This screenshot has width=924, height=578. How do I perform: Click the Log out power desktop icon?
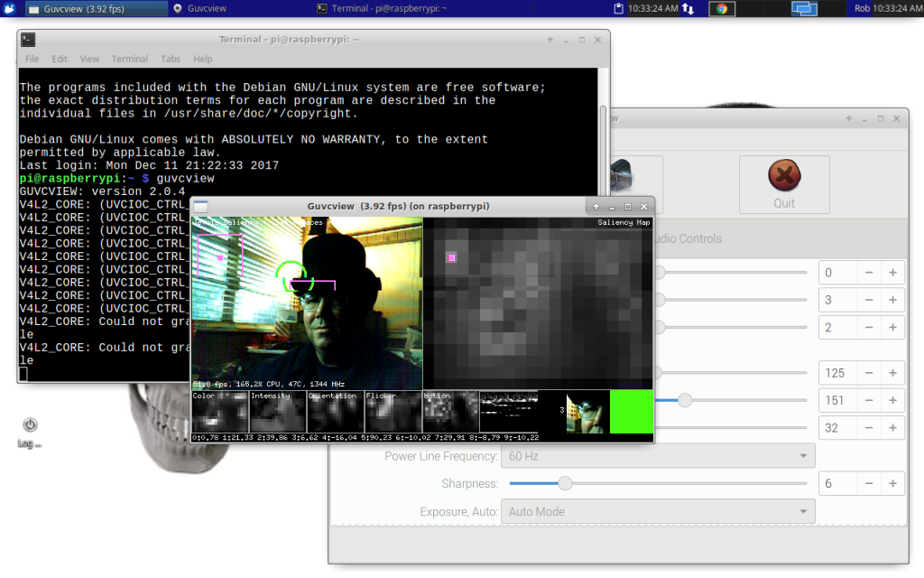click(30, 433)
